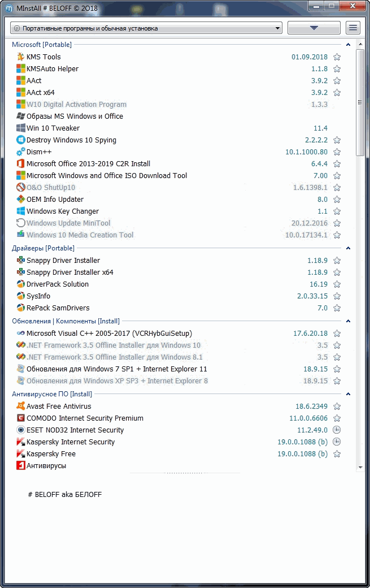The height and width of the screenshot is (588, 370).
Task: Click the clock icon for Kaspersky Internet Security
Action: pyautogui.click(x=337, y=442)
